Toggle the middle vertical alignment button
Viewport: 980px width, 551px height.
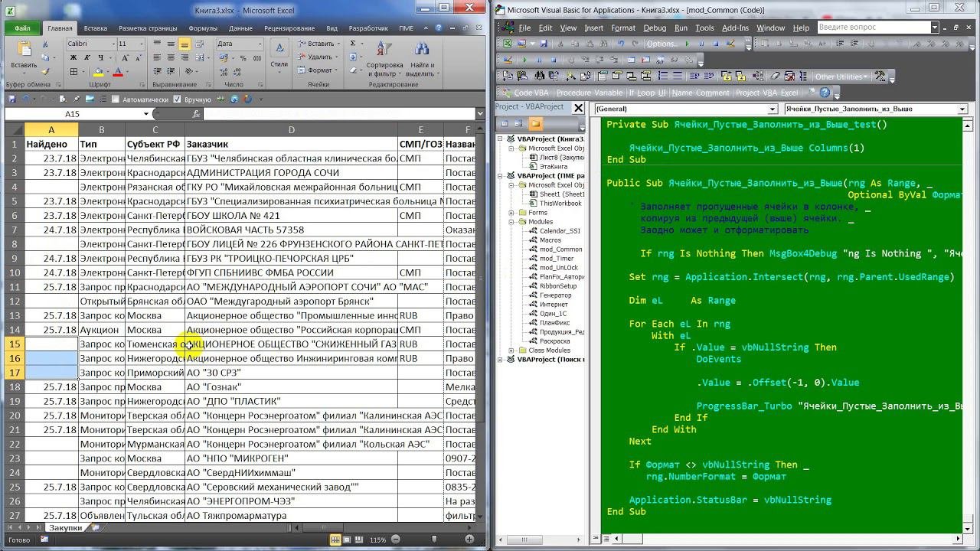coord(171,44)
